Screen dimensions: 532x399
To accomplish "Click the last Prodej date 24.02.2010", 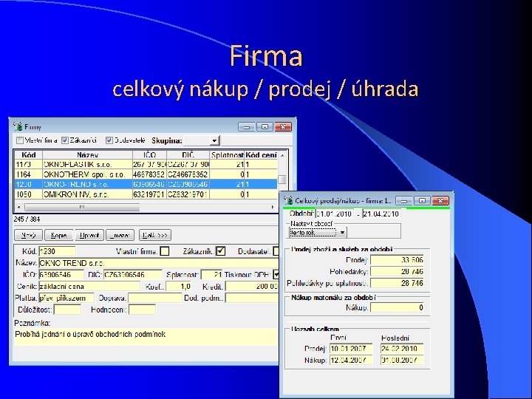I will [x=402, y=349].
